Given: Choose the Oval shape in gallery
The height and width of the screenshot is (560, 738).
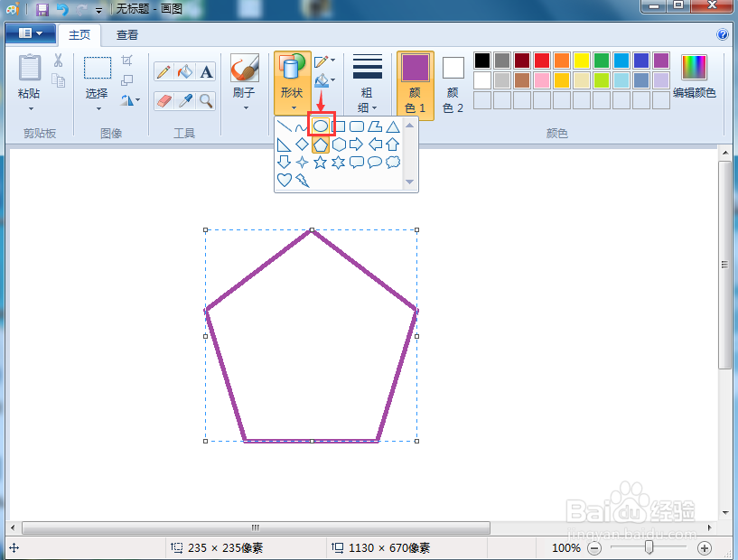Looking at the screenshot, I should coord(321,126).
